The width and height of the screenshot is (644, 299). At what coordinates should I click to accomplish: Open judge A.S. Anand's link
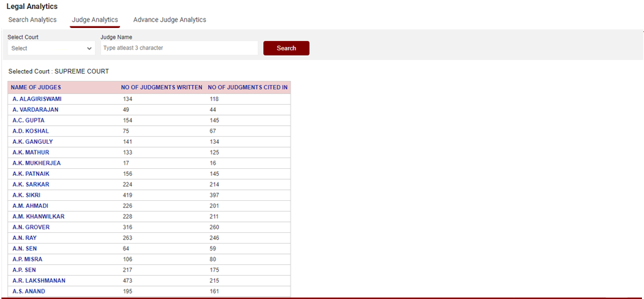point(29,292)
